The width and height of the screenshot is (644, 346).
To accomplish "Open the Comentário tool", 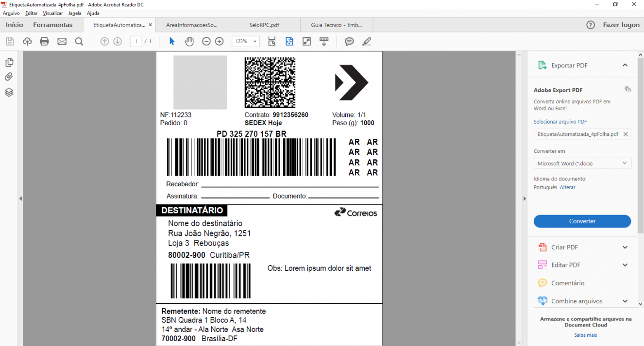I will click(568, 283).
